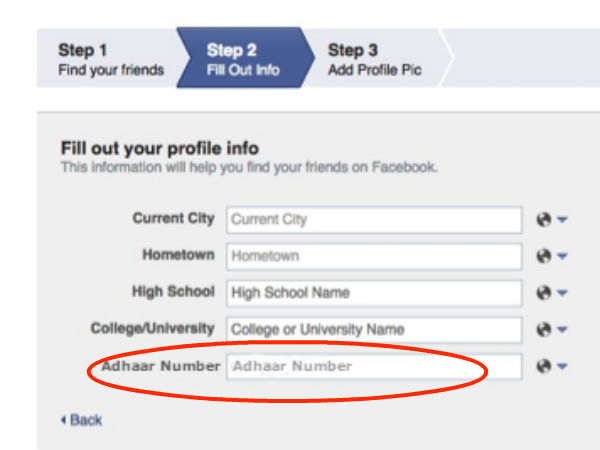Focus the Current City text field
The width and height of the screenshot is (600, 450).
click(374, 220)
